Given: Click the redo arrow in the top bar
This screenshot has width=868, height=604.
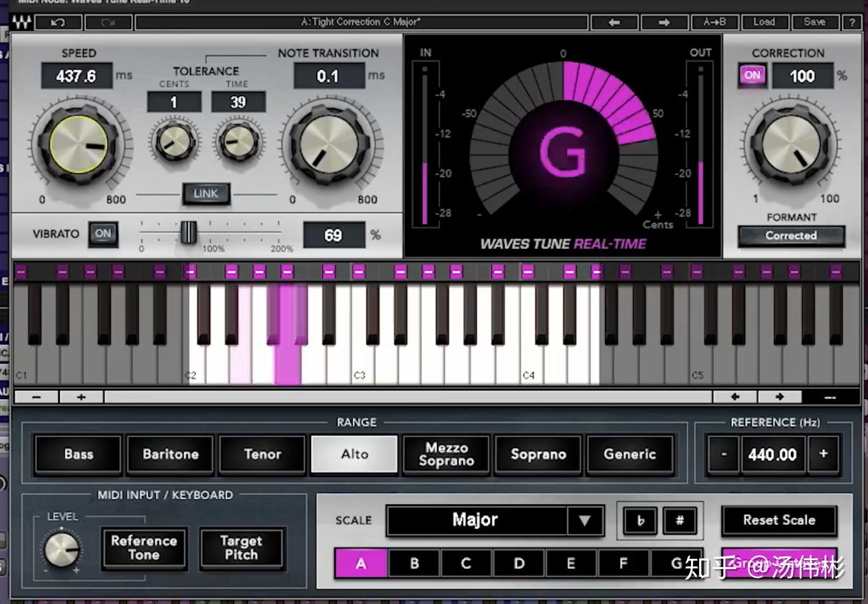Looking at the screenshot, I should [108, 22].
